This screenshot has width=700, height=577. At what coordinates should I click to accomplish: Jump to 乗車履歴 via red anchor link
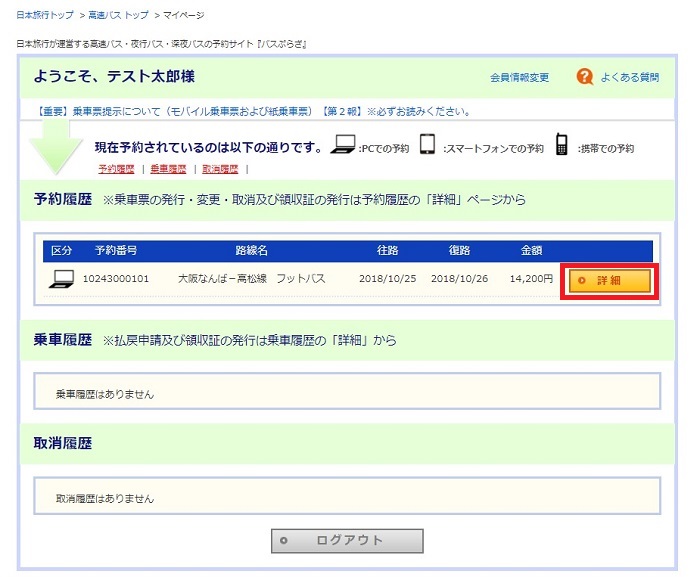pos(168,169)
